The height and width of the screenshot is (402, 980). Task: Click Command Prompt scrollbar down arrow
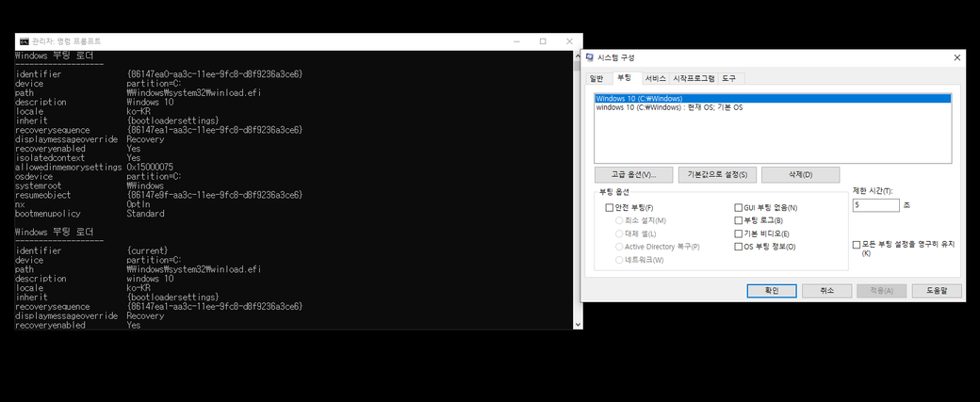(578, 325)
